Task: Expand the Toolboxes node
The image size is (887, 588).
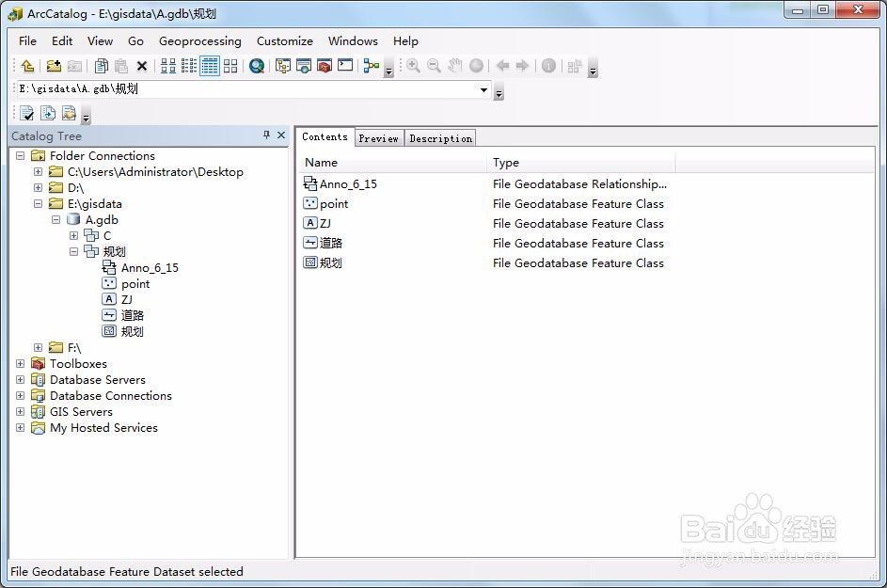Action: tap(21, 363)
